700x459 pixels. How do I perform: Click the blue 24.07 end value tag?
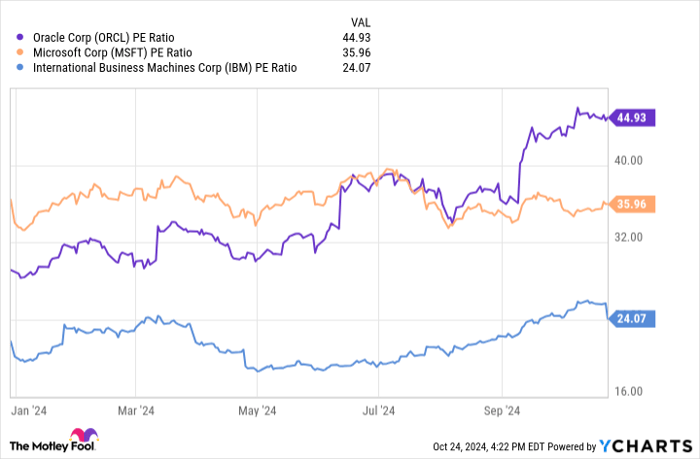(x=631, y=319)
